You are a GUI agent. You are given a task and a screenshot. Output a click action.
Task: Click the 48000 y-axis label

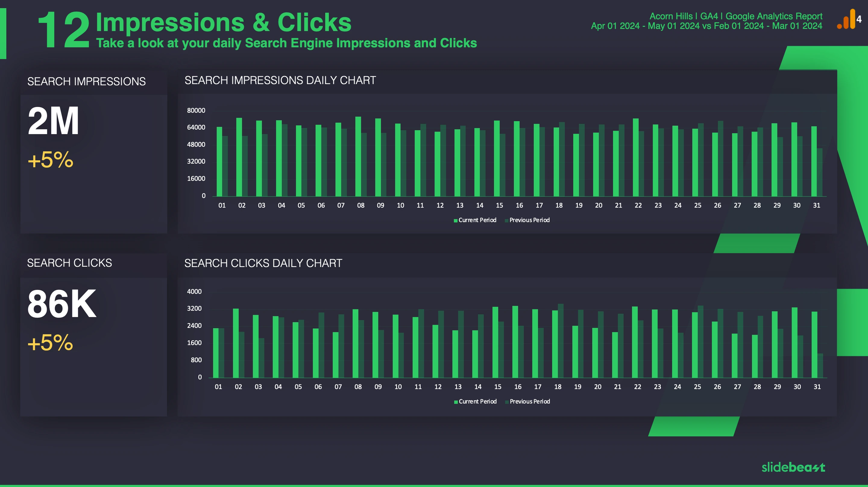coord(196,145)
